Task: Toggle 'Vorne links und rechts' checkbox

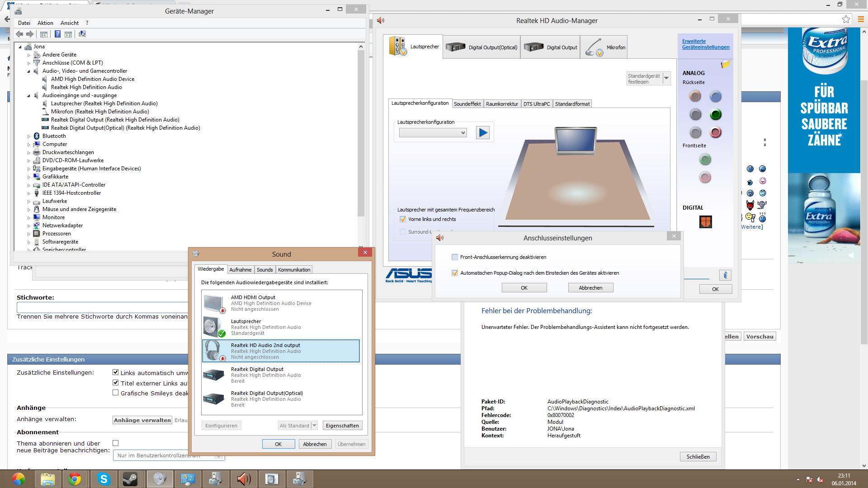Action: [x=403, y=220]
